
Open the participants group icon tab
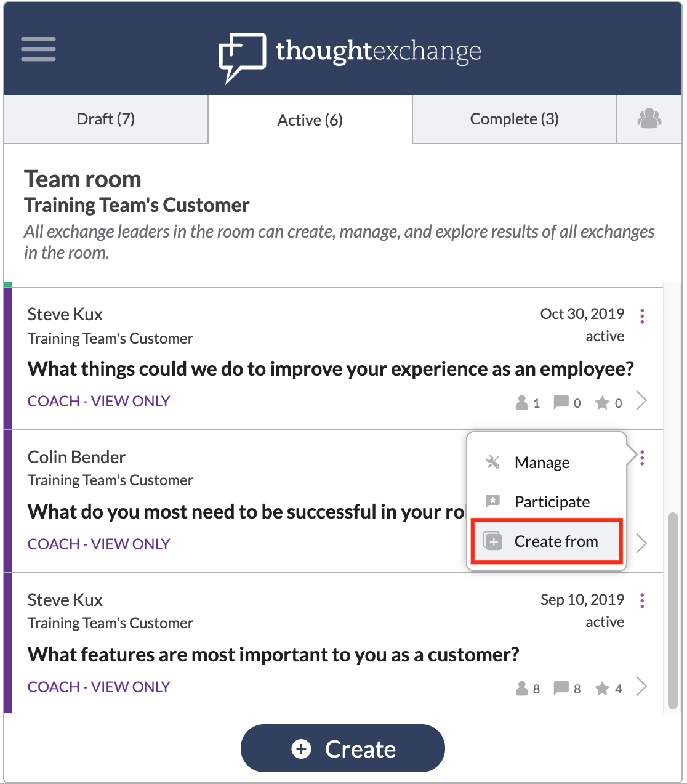(x=649, y=118)
